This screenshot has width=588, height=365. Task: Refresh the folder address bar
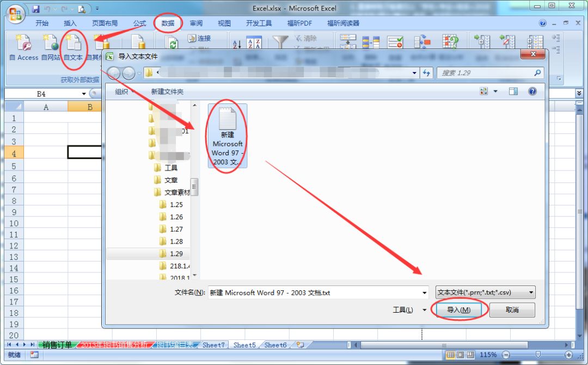(x=426, y=73)
